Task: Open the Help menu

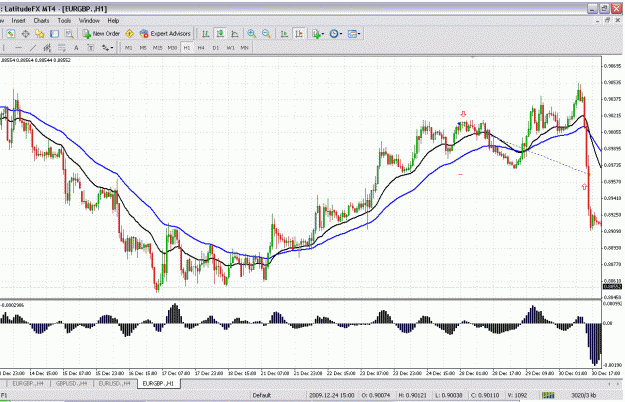Action: click(113, 21)
